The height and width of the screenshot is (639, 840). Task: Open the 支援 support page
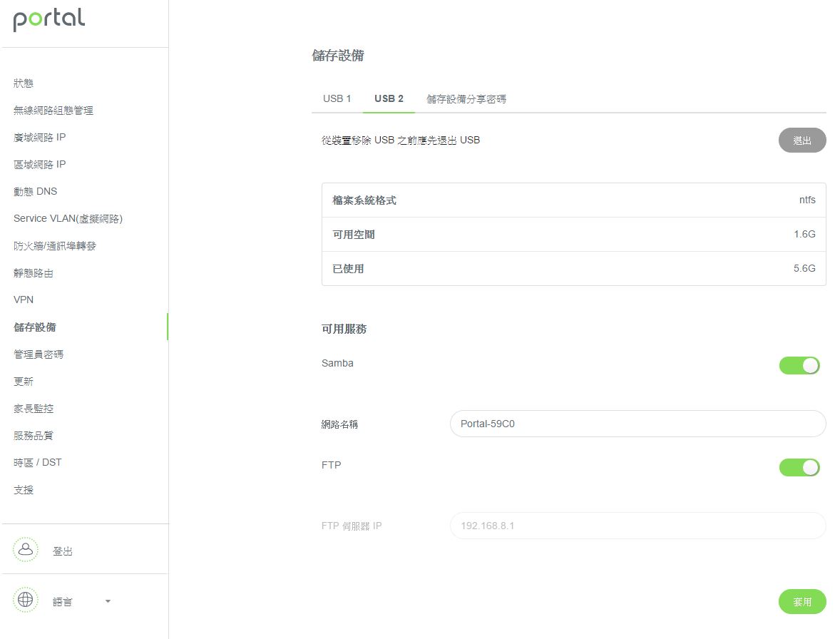click(24, 489)
